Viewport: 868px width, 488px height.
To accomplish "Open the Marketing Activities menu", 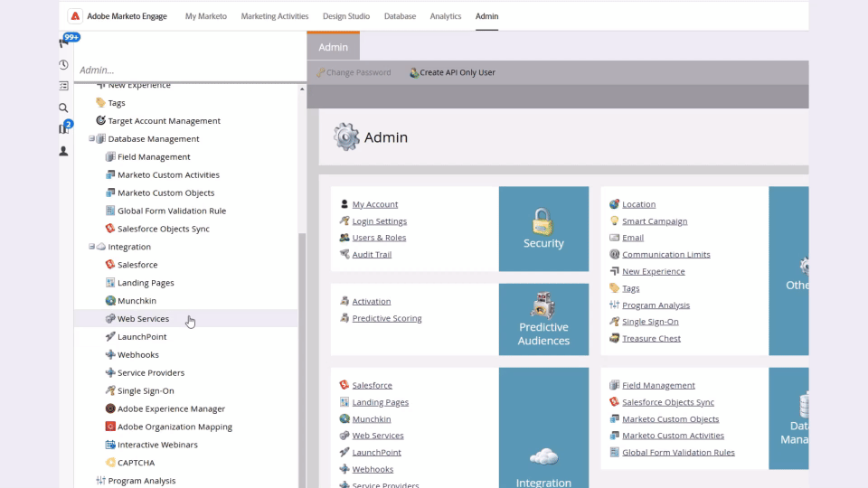I will (x=275, y=16).
